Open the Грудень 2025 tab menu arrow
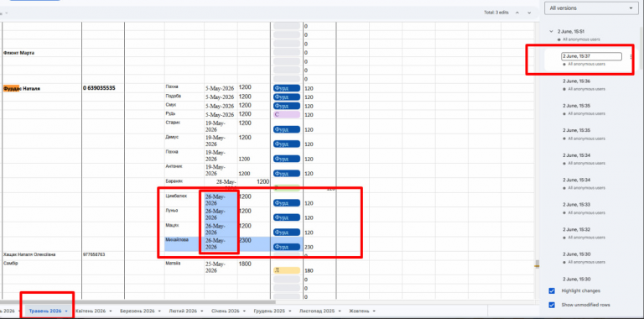644x319 pixels. point(290,311)
